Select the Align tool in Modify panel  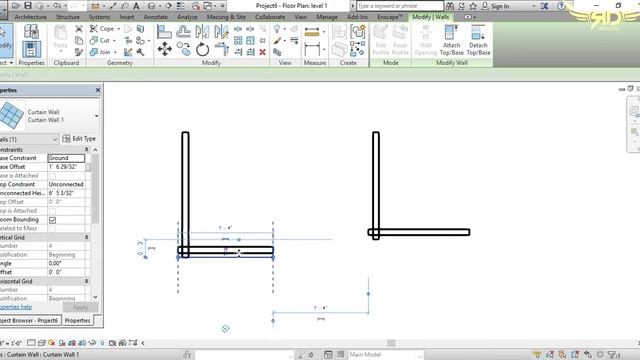point(164,31)
